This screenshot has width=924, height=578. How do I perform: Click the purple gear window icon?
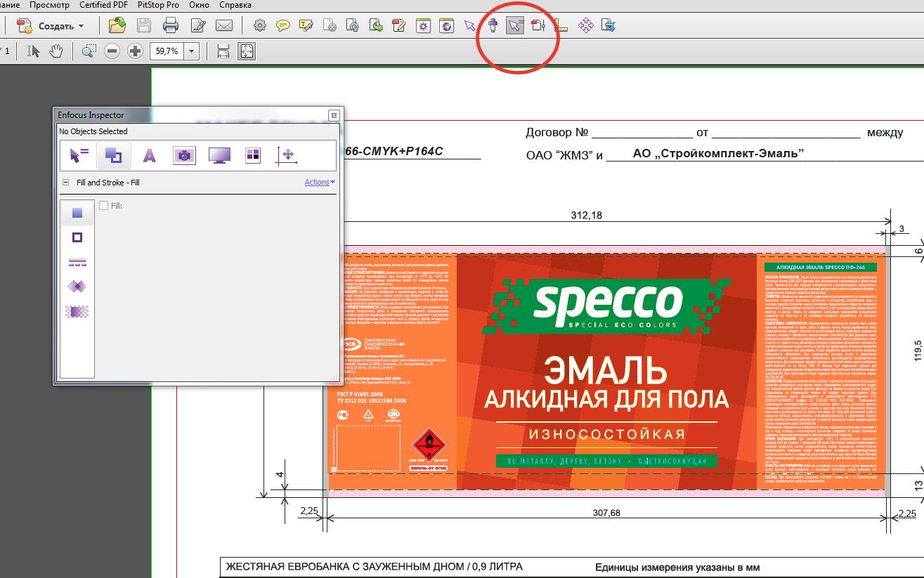pyautogui.click(x=423, y=26)
